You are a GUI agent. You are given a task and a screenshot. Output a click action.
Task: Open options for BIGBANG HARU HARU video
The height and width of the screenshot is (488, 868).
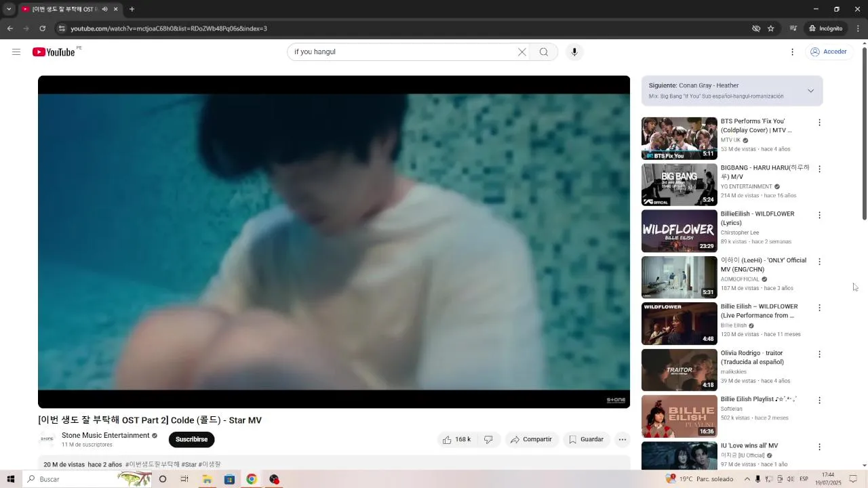pos(819,169)
